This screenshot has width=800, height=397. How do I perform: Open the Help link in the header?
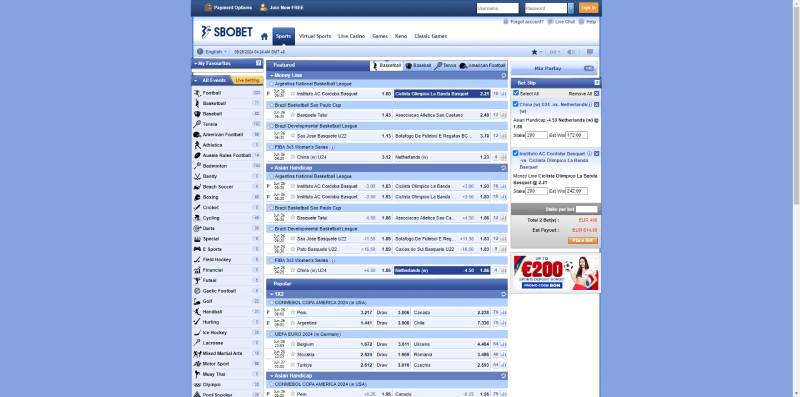(587, 22)
